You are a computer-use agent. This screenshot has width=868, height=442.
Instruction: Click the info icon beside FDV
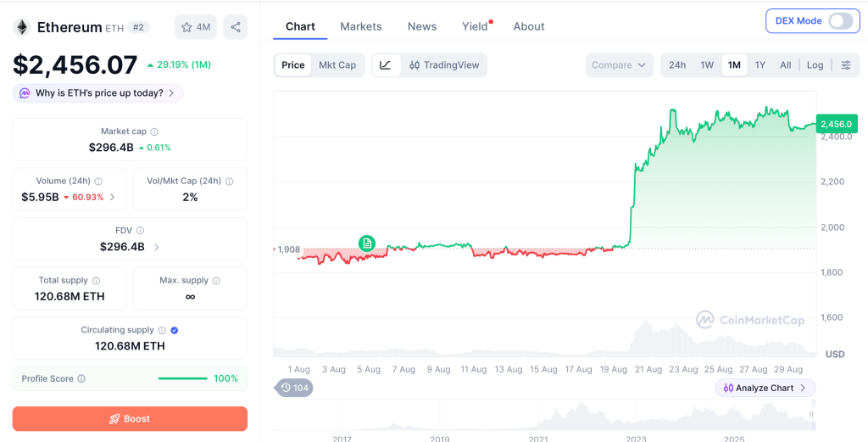point(141,231)
